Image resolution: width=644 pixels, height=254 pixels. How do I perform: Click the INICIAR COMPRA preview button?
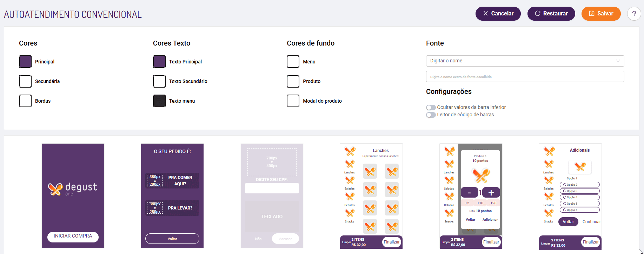pyautogui.click(x=73, y=236)
